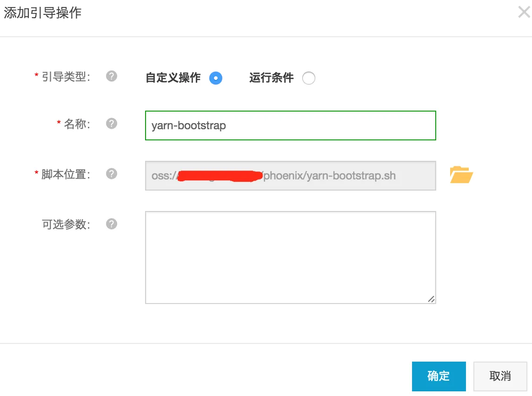This screenshot has height=396, width=532.
Task: Click the help icon beside 可选参数
Action: [112, 224]
